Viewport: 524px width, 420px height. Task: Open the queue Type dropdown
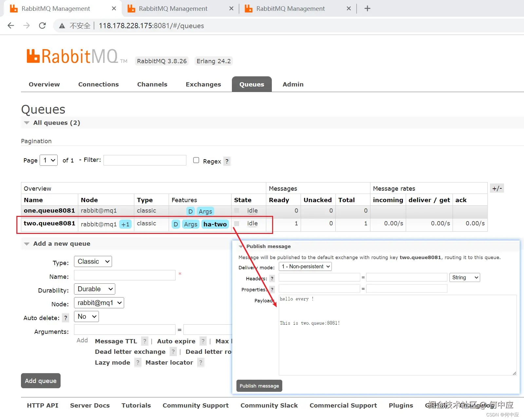(x=93, y=261)
